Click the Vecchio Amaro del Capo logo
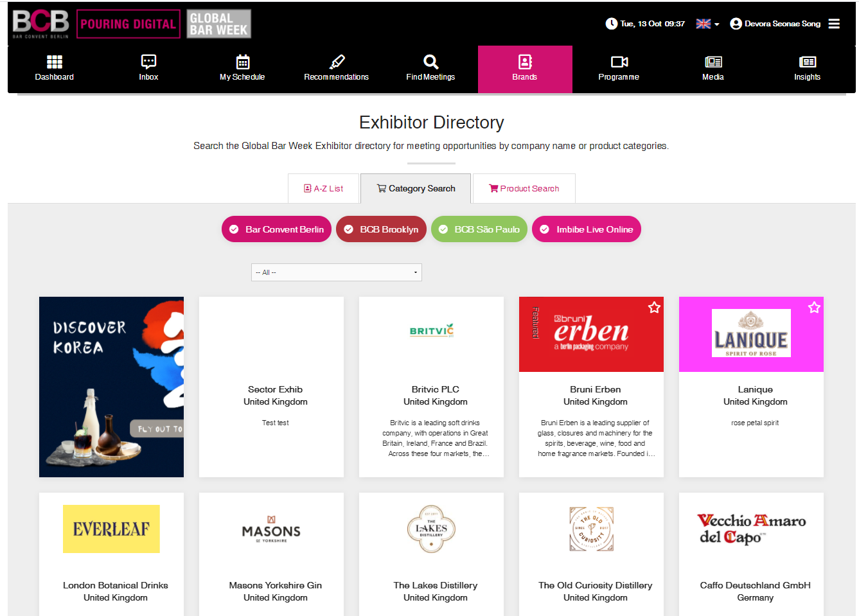Viewport: 859px width, 616px height. [752, 529]
